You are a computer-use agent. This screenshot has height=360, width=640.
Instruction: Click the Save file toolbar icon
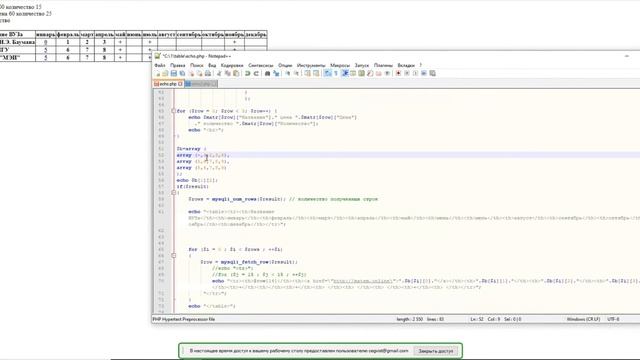174,73
